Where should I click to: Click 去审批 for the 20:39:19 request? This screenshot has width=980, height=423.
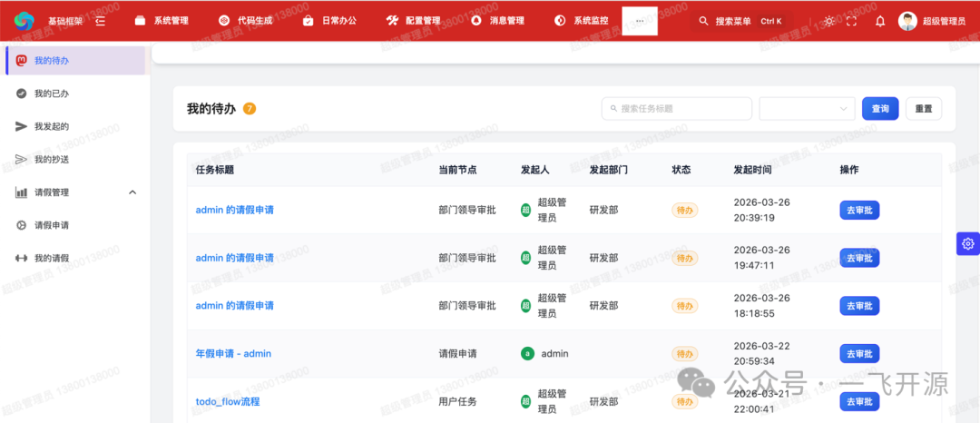(x=859, y=211)
